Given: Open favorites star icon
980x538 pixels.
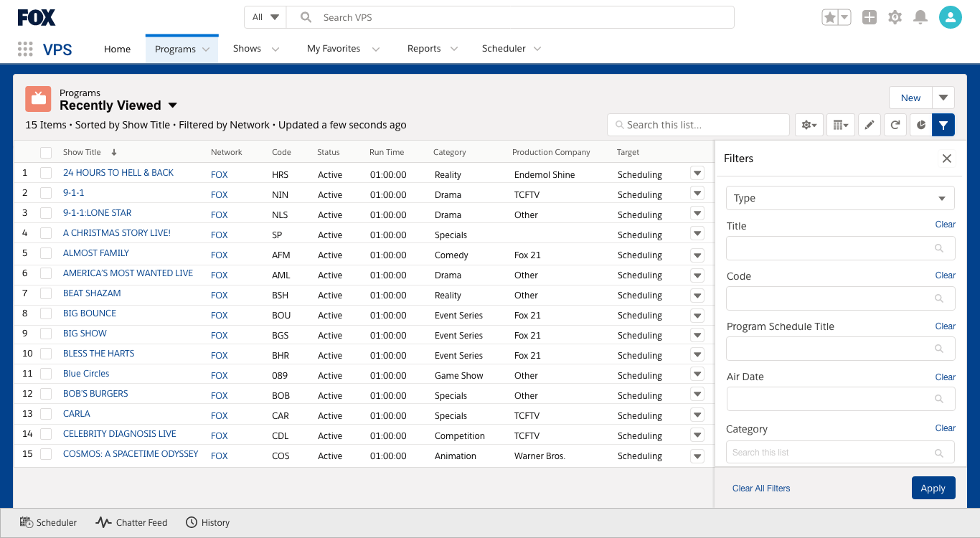Looking at the screenshot, I should 830,17.
